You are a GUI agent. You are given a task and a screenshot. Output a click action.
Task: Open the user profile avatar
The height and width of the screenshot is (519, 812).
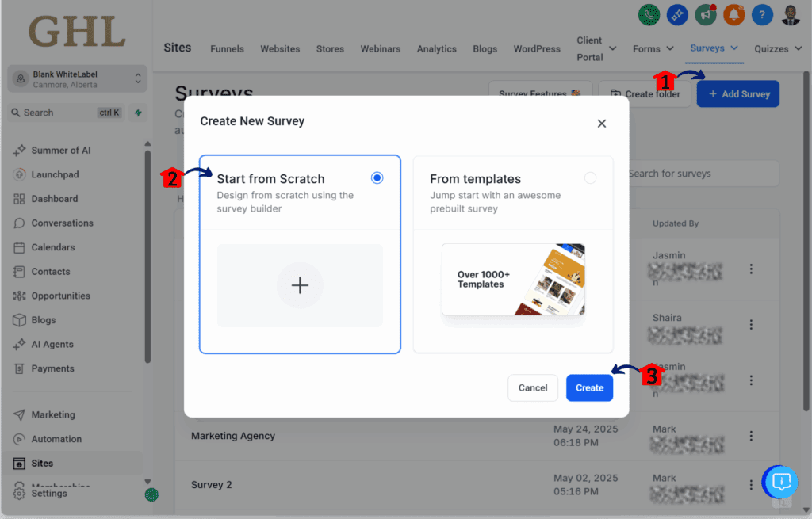point(791,14)
